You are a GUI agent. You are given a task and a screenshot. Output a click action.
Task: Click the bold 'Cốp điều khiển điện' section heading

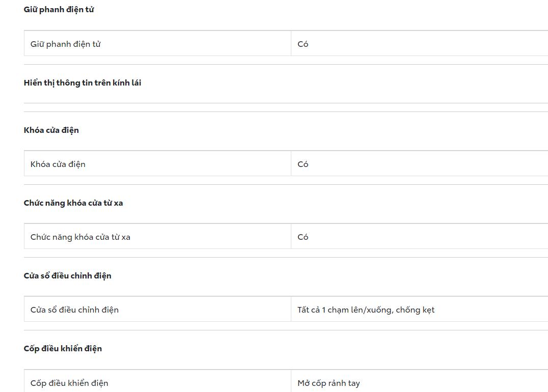(63, 349)
